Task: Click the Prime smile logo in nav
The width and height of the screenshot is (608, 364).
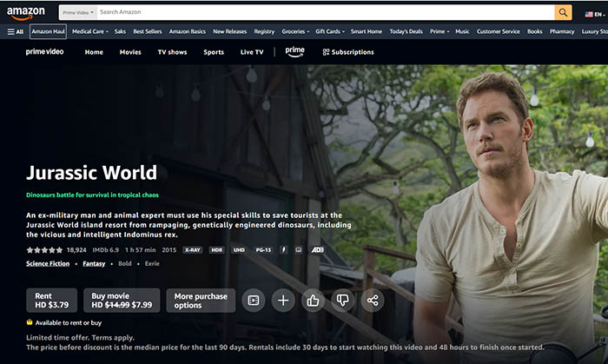Action: click(x=294, y=52)
